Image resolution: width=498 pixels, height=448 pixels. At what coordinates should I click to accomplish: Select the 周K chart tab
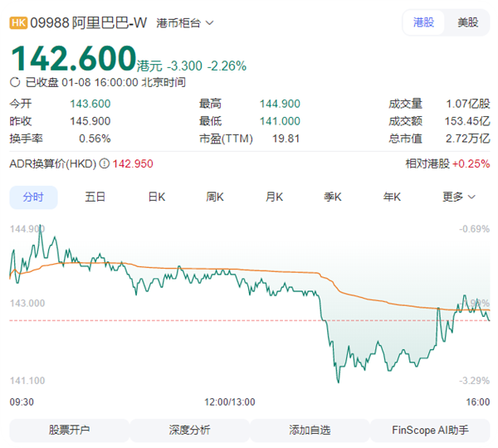215,197
